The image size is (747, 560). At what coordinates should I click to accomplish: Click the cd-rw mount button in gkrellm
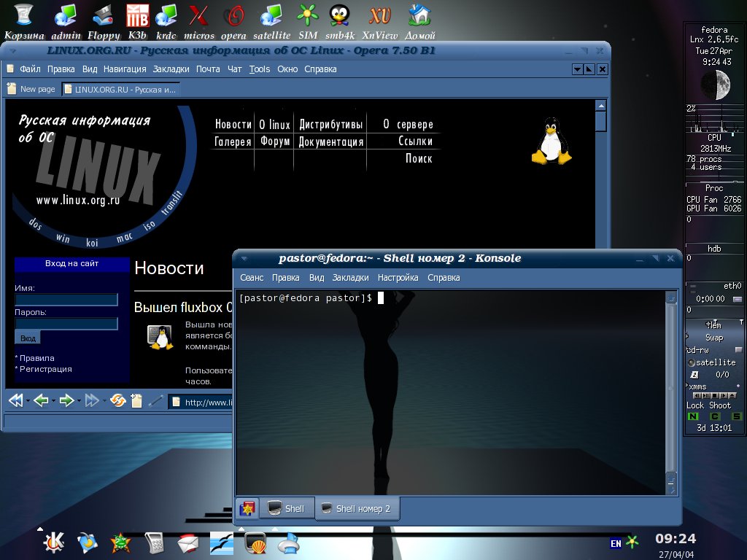click(738, 349)
